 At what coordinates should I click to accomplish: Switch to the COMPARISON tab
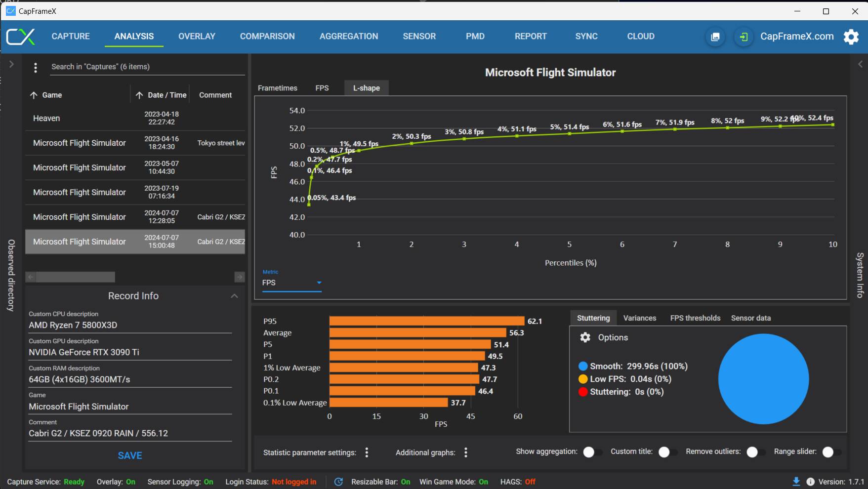(267, 37)
